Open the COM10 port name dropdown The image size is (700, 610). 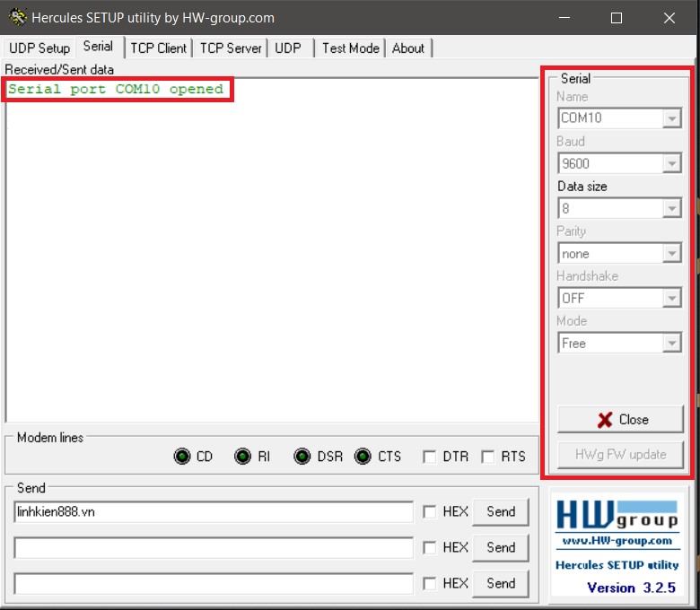[672, 118]
